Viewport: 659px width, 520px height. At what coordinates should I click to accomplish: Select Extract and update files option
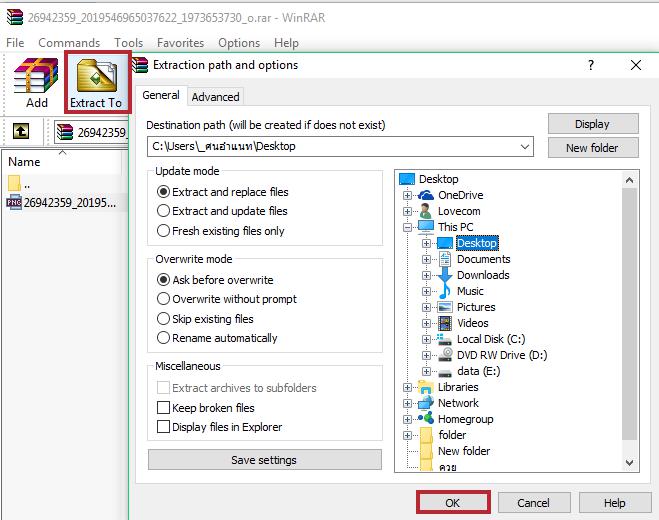(x=163, y=211)
